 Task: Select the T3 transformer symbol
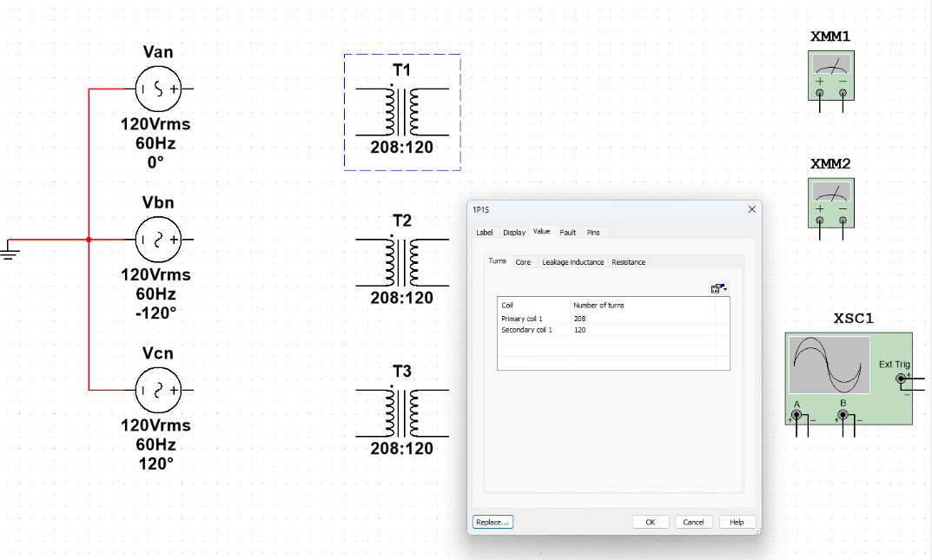click(401, 412)
